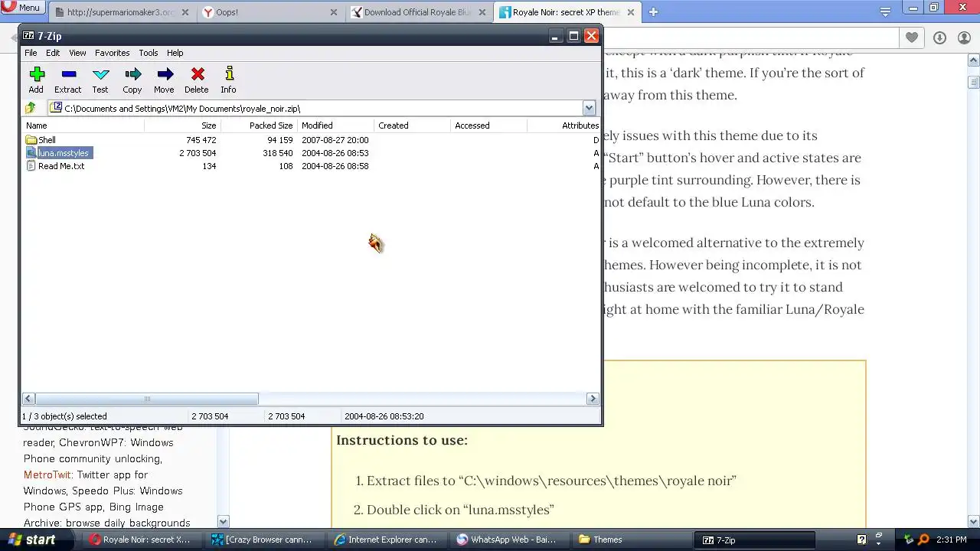Click the 7-Zip taskbar button
980x551 pixels.
point(756,540)
